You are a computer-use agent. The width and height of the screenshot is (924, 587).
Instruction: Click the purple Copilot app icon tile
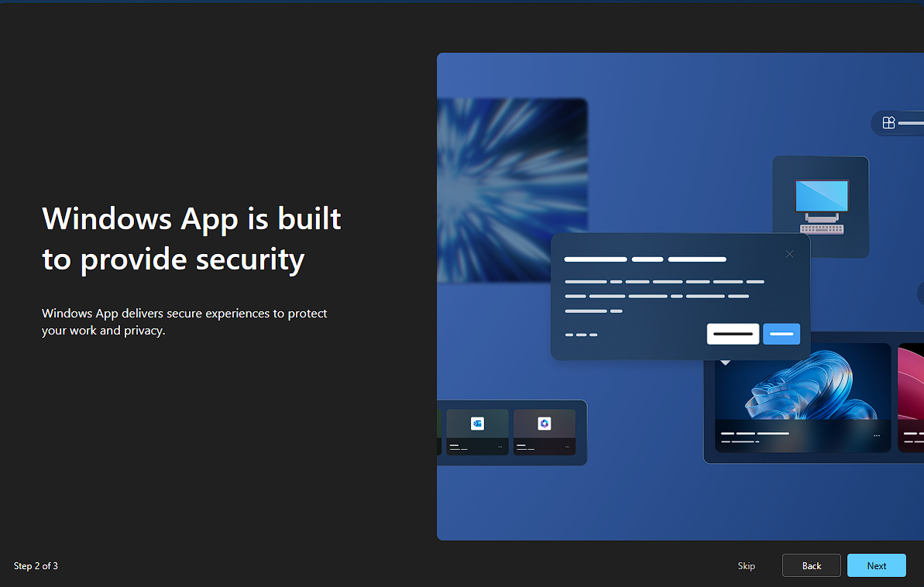(x=544, y=424)
